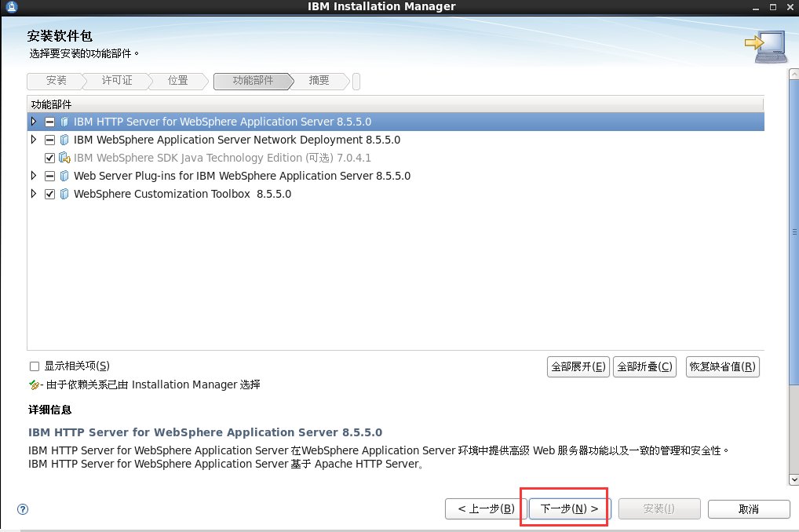This screenshot has width=799, height=532.
Task: Click the Web Server Plug-ins package icon
Action: (64, 176)
